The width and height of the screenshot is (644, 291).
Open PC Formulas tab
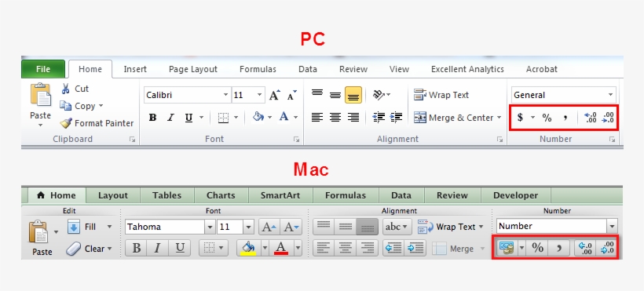point(258,69)
